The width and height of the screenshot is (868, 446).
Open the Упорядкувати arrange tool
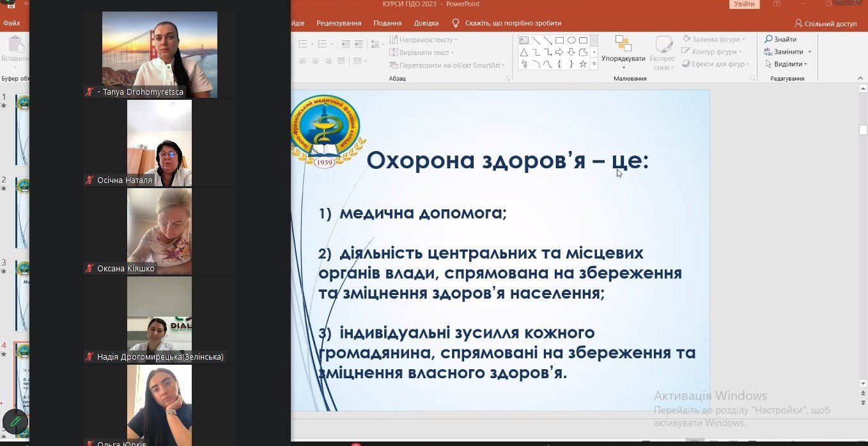[x=623, y=50]
